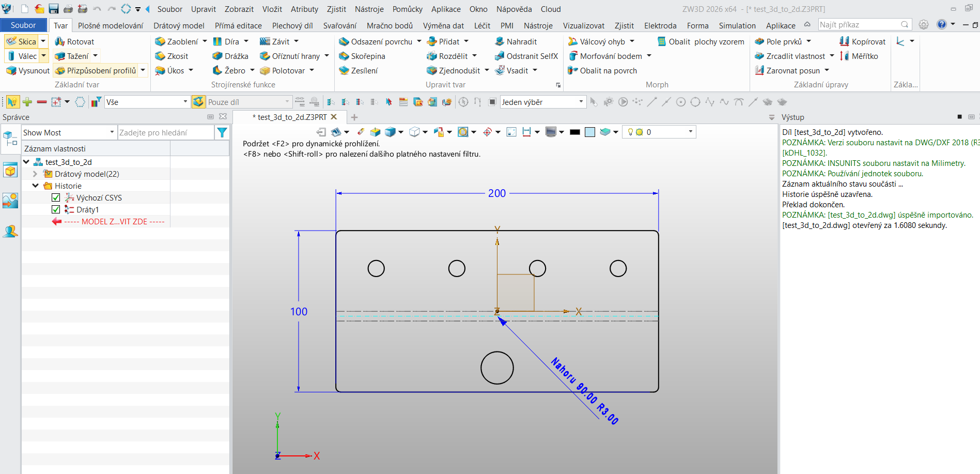The height and width of the screenshot is (474, 980).
Task: Click the Obalit na povrch tool
Action: (602, 70)
